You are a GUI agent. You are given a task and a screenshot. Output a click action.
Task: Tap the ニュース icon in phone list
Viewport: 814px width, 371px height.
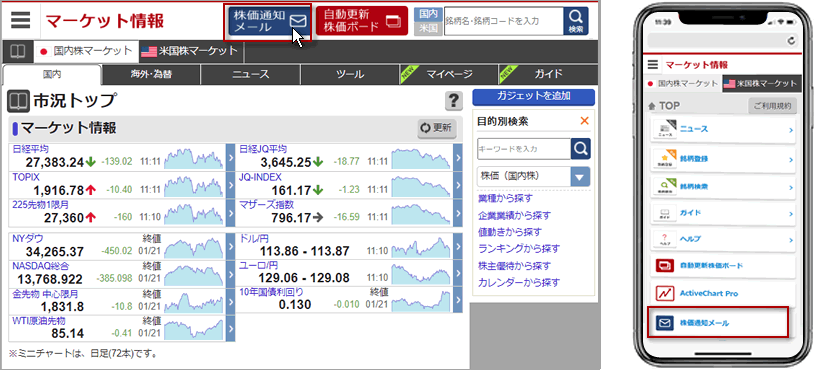(x=664, y=129)
